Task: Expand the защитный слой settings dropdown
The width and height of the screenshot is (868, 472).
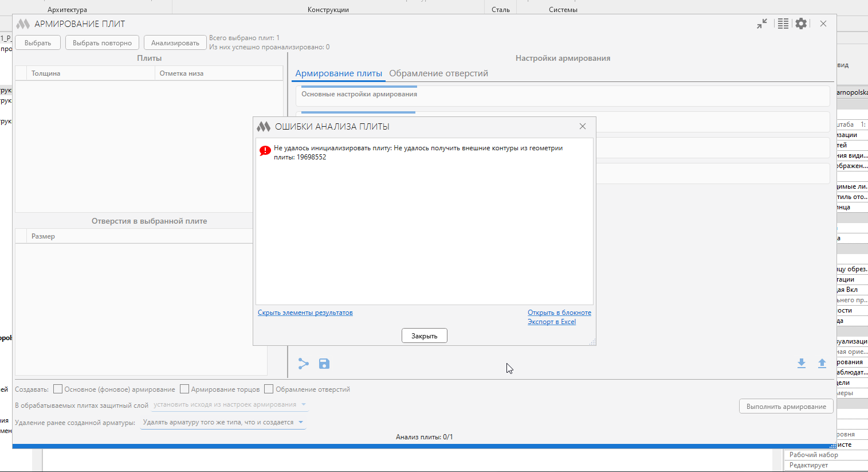Action: tap(230, 405)
